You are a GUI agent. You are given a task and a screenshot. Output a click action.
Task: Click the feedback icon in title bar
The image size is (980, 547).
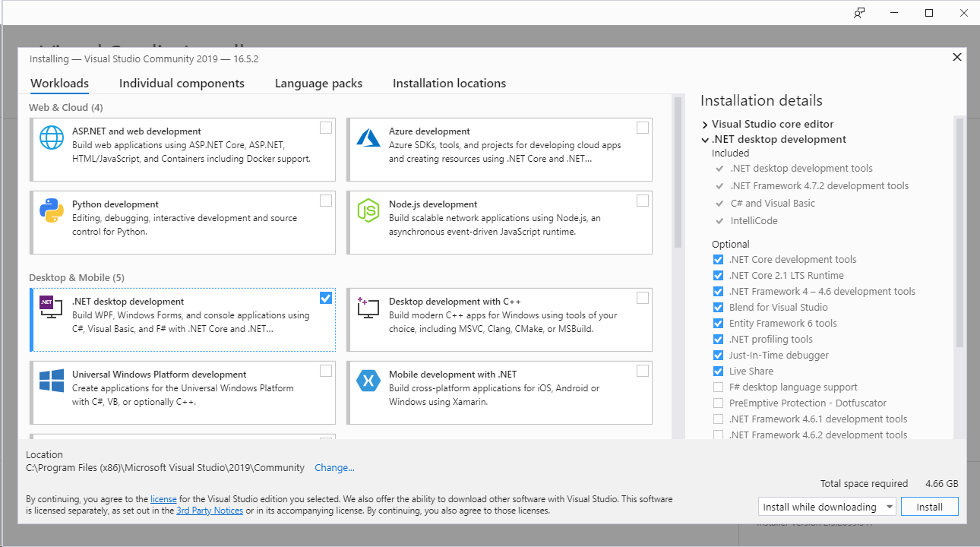tap(859, 13)
